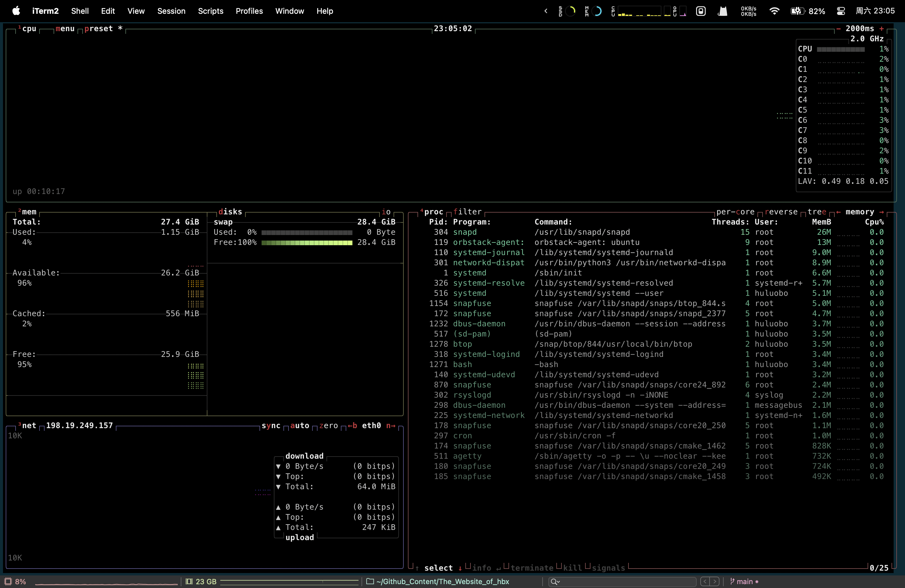Switch to next network interface after eth0

pos(391,426)
